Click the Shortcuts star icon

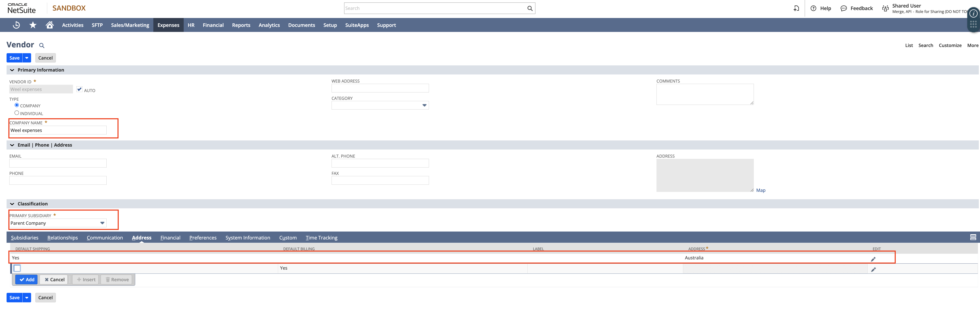point(33,25)
